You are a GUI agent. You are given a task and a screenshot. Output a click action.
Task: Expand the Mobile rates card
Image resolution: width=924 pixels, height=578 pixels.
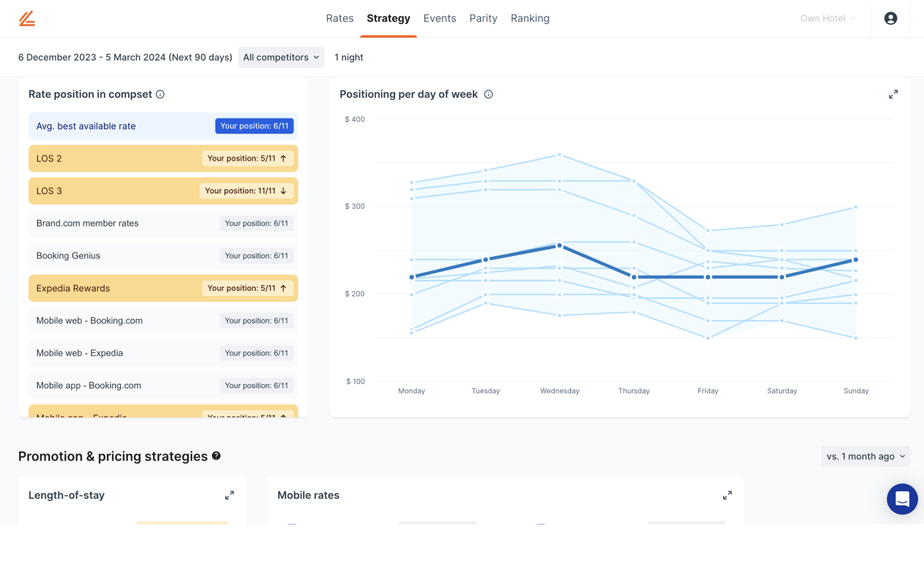727,496
